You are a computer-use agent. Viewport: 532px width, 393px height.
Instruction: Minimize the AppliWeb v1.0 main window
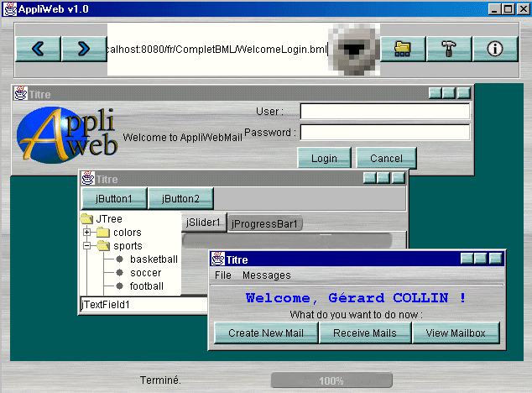pyautogui.click(x=494, y=9)
